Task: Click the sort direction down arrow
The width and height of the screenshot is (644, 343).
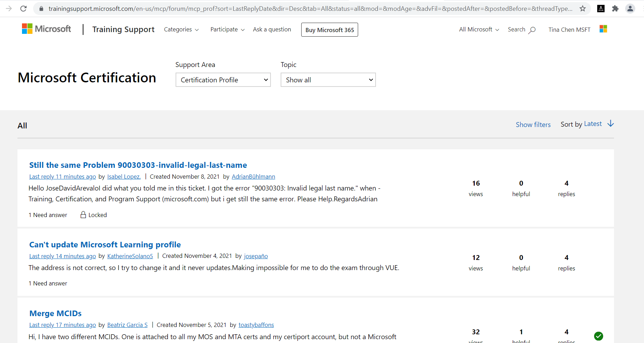Action: point(610,124)
